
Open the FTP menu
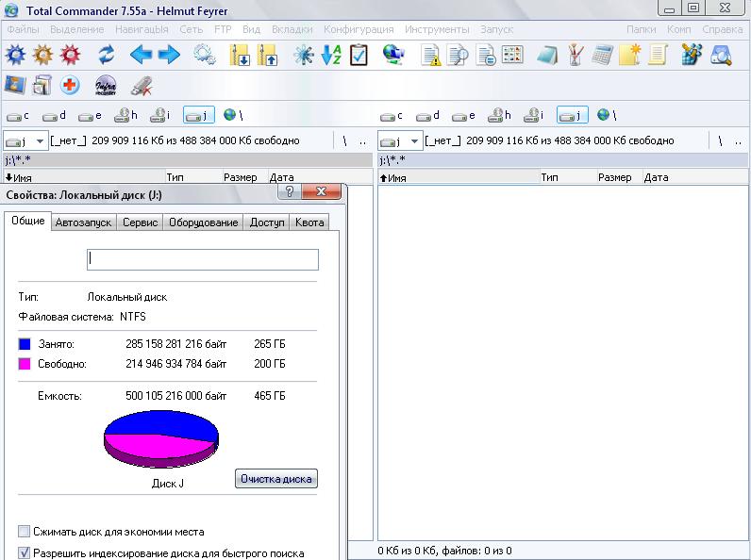tap(223, 29)
